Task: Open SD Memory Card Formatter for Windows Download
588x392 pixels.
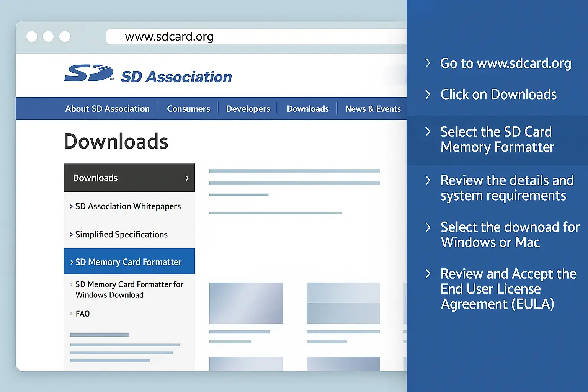Action: pyautogui.click(x=129, y=289)
